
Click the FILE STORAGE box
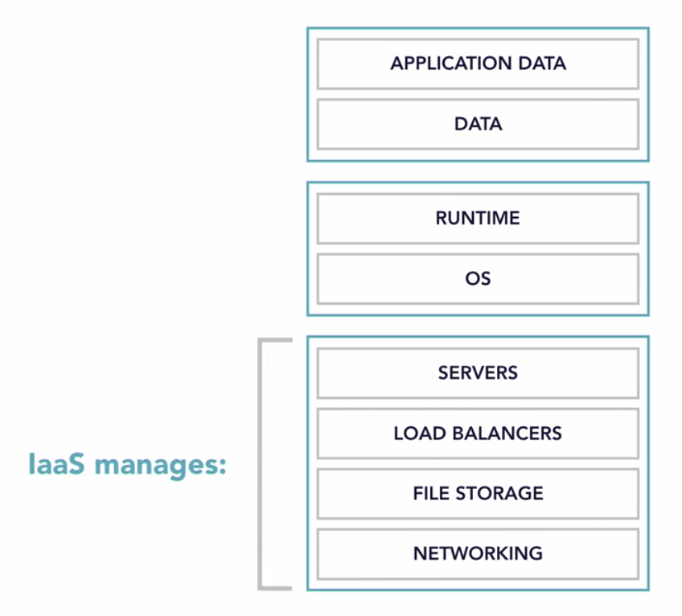478,493
